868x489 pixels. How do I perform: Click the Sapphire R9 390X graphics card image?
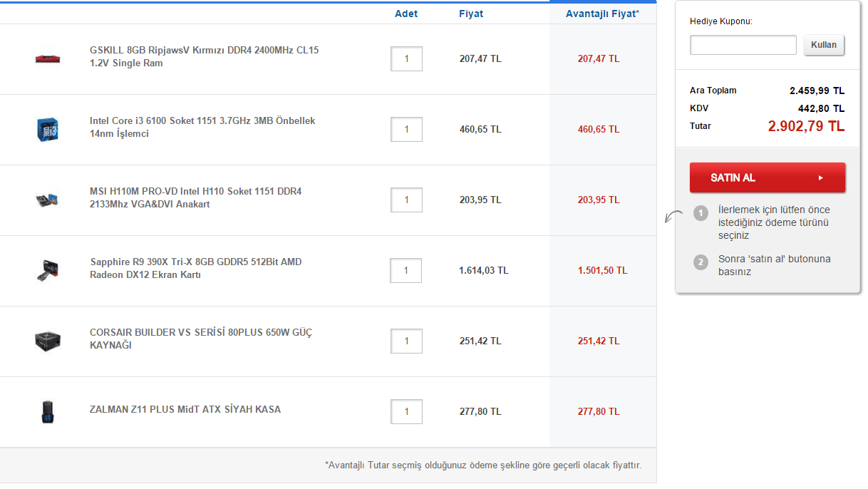tap(47, 270)
